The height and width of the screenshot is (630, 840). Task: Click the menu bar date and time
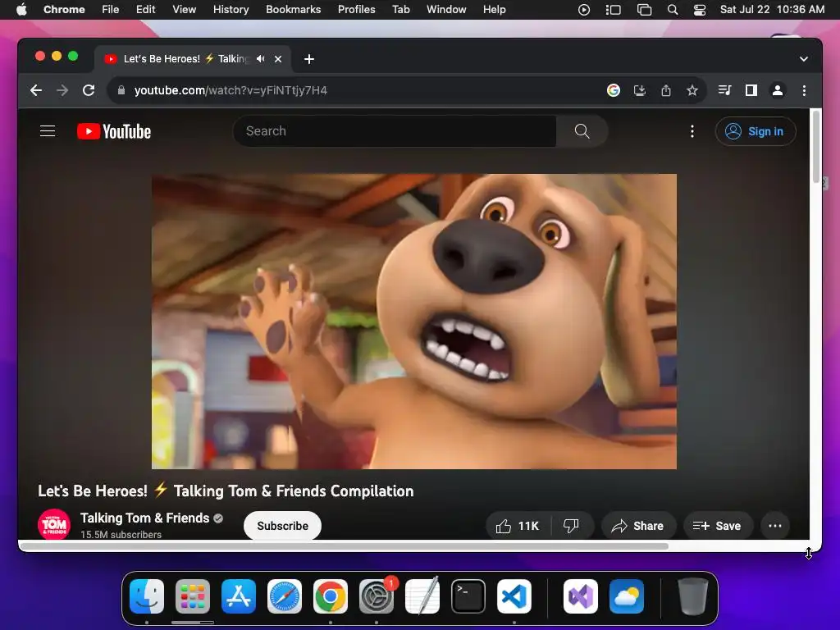coord(772,10)
